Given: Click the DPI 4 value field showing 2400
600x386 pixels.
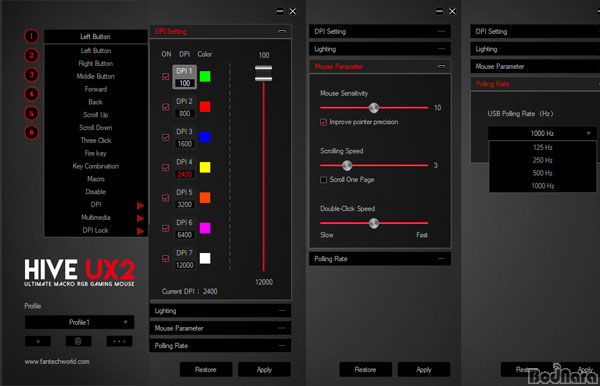Looking at the screenshot, I should pyautogui.click(x=185, y=174).
